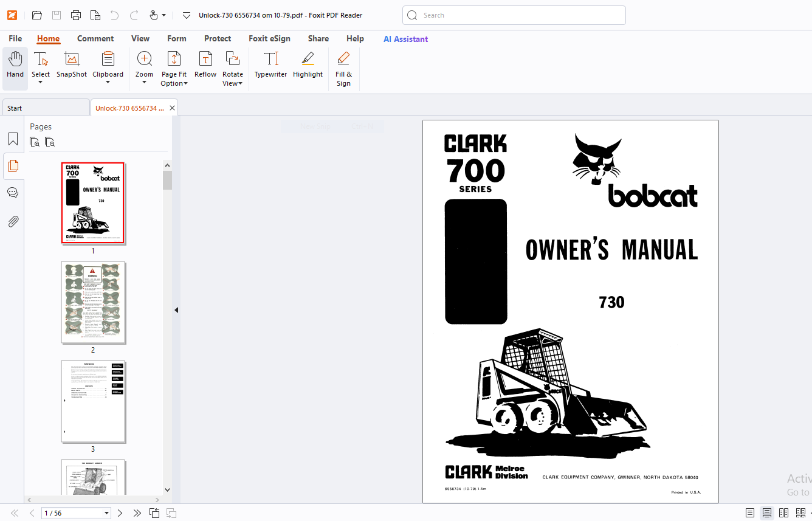Click the Pages panel vertical scrollbar thumb

(167, 181)
